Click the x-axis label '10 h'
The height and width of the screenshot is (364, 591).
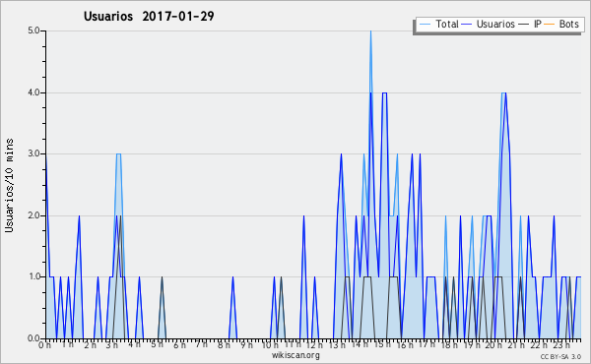270,344
